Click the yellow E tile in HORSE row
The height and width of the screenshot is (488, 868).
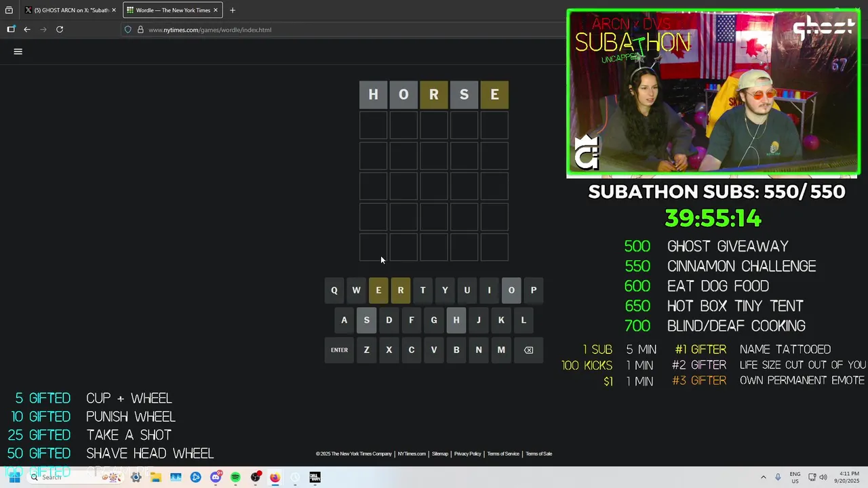(494, 95)
